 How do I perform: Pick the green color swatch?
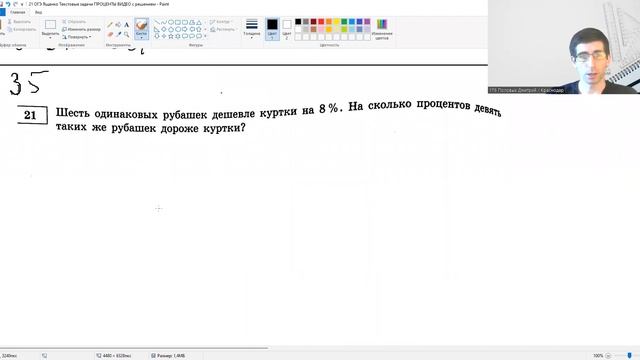(x=344, y=22)
